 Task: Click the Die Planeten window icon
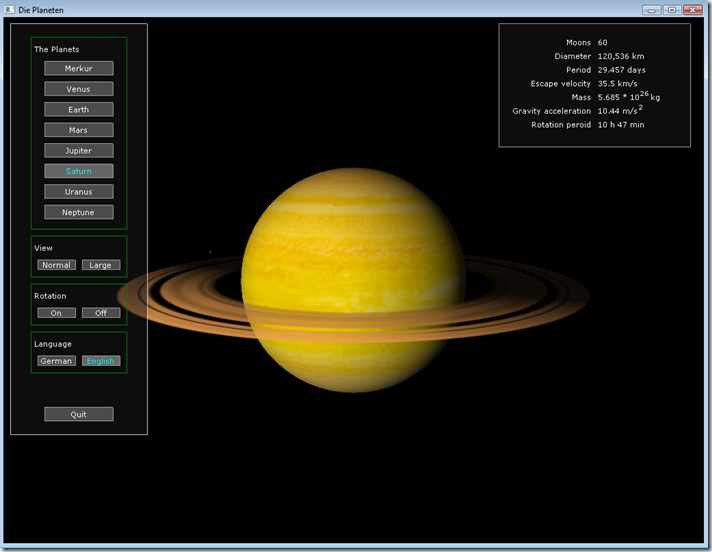coord(9,9)
